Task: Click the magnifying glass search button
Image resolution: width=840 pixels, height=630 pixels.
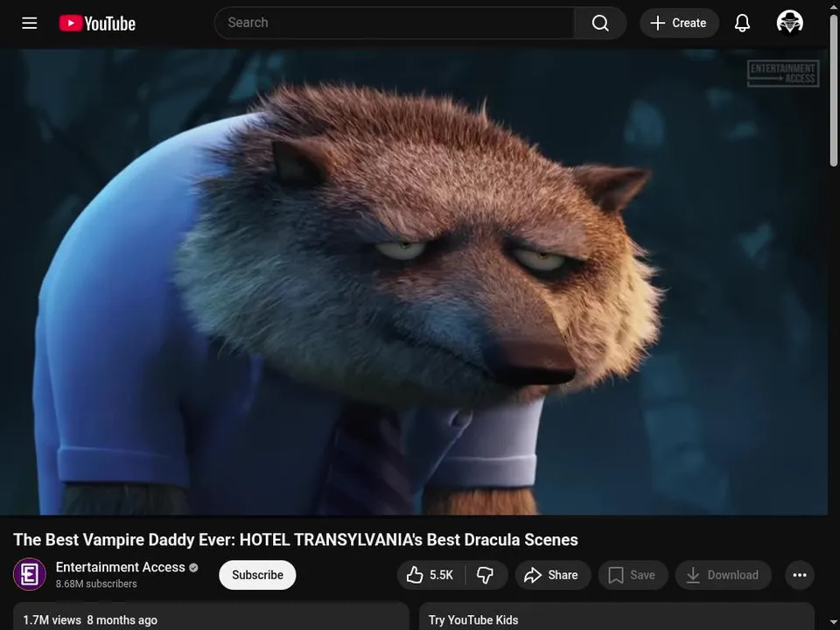Action: pyautogui.click(x=600, y=23)
